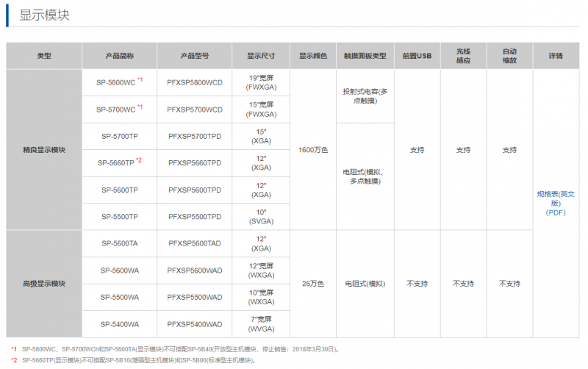Click the 12"宽屏 (WXGA) size cell
The height and width of the screenshot is (369, 588).
[x=261, y=271]
